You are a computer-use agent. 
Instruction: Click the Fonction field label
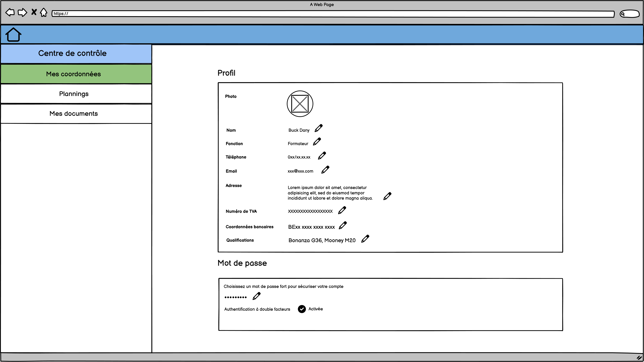(234, 144)
